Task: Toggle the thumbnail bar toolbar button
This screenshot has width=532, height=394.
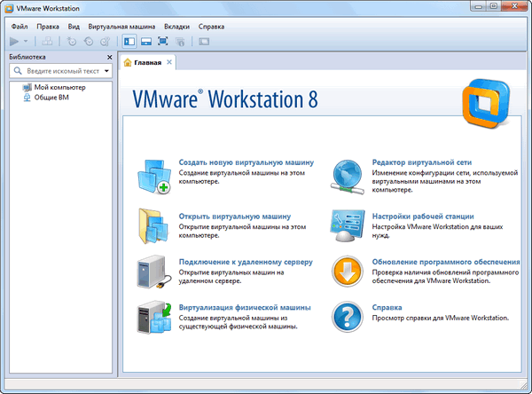Action: [x=145, y=41]
